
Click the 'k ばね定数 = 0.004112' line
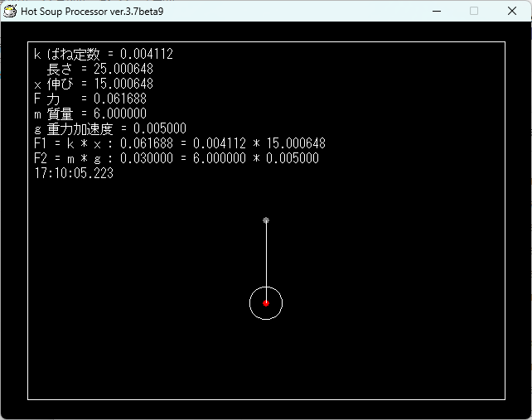pyautogui.click(x=104, y=55)
